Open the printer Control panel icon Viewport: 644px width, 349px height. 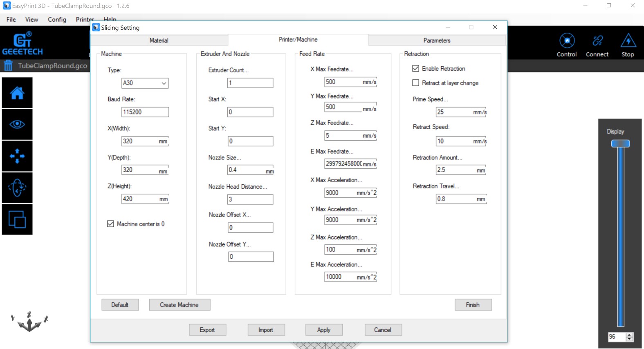(567, 45)
